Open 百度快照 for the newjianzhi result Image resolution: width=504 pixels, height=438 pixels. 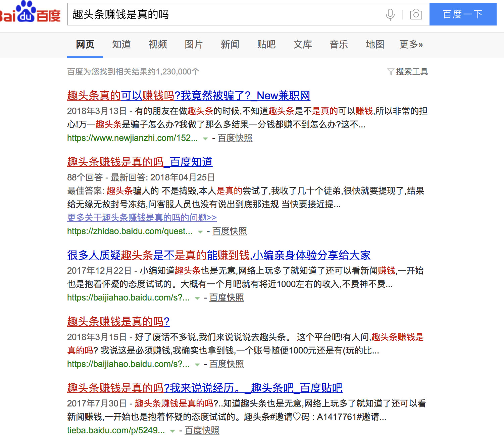pos(235,138)
